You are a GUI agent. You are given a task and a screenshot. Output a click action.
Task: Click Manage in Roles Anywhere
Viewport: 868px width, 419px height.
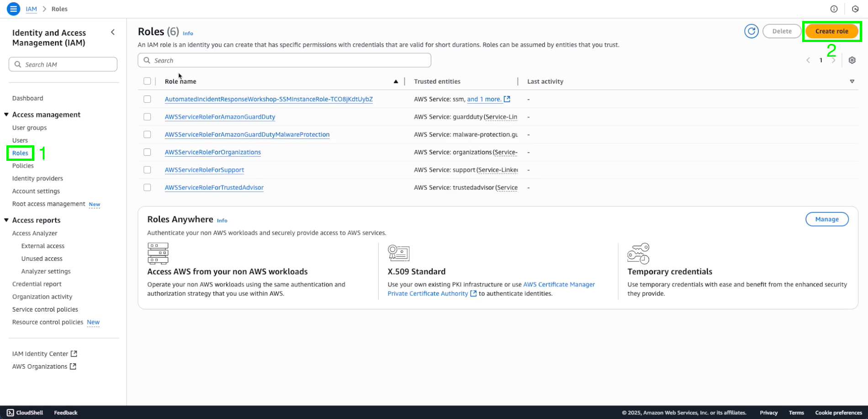point(827,219)
